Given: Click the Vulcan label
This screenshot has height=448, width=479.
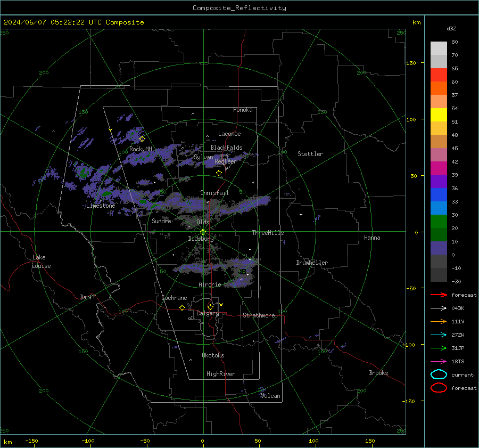Looking at the screenshot, I should coord(270,396).
